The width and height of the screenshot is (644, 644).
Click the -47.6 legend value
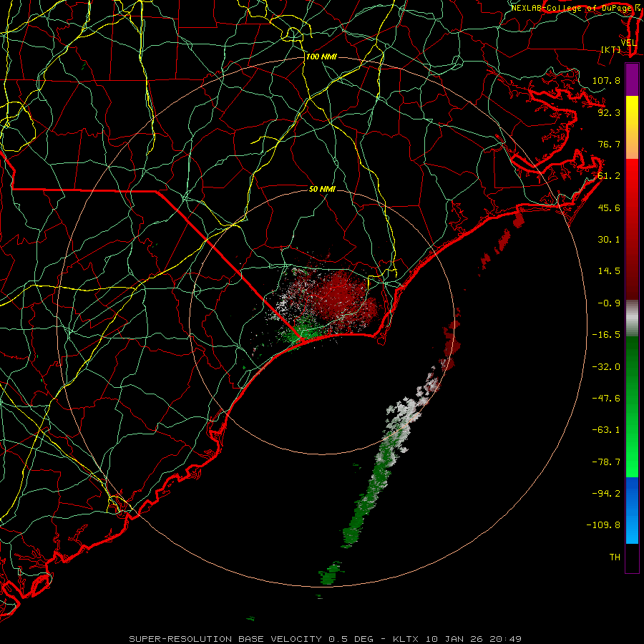(606, 399)
